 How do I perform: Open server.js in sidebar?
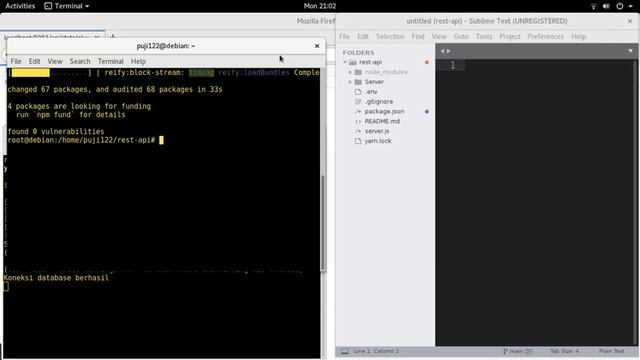coord(377,131)
